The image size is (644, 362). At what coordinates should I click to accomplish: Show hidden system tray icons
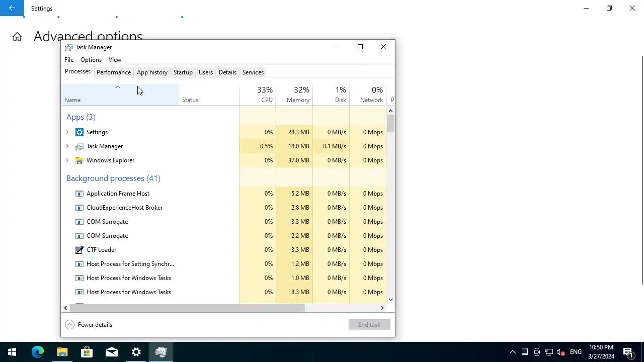(x=512, y=352)
